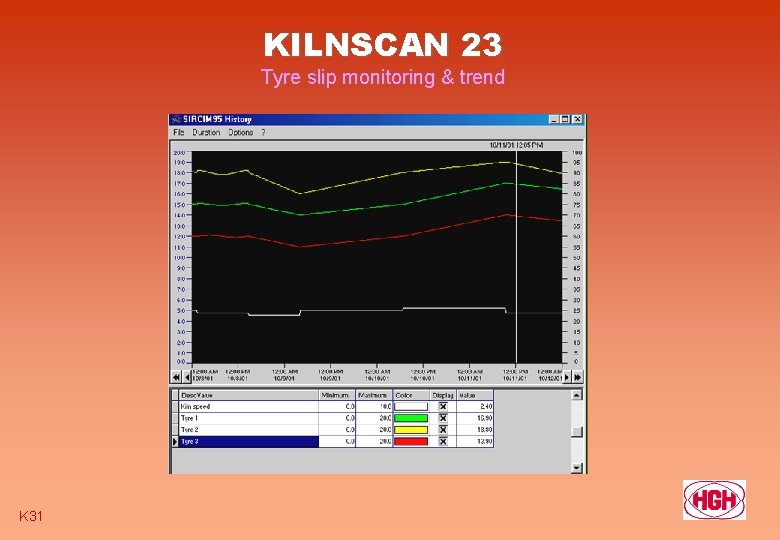
Task: Open the Options menu
Action: tap(241, 133)
